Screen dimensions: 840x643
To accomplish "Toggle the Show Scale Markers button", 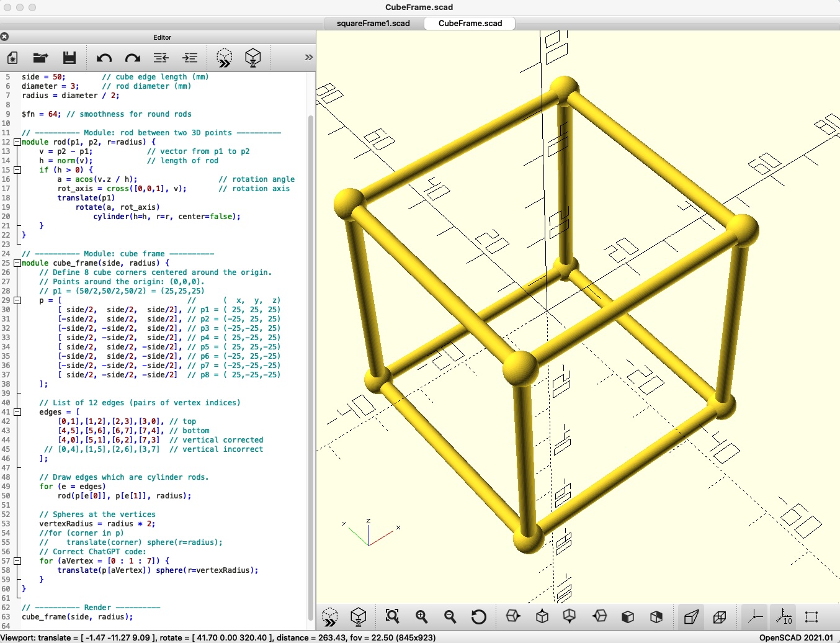I will tap(784, 616).
